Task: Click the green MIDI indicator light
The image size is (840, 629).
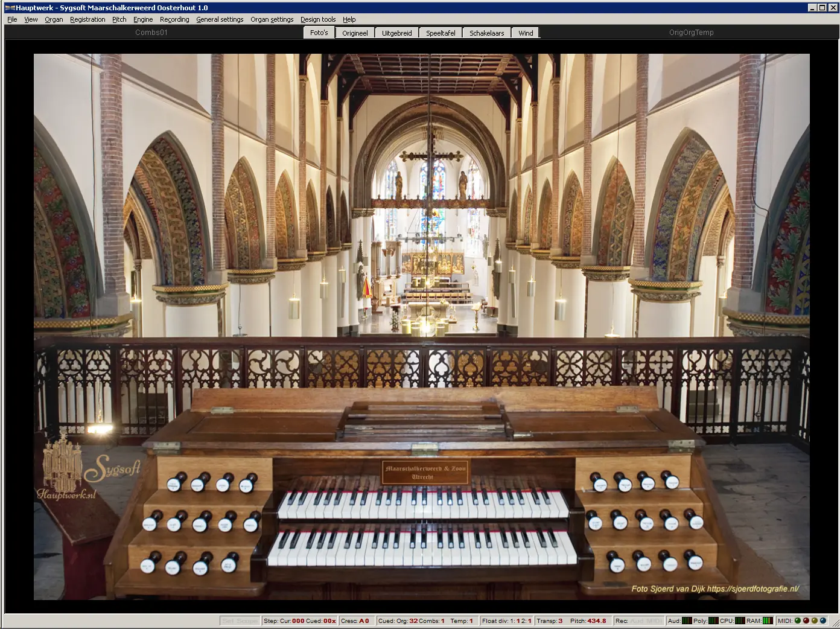Action: (797, 621)
